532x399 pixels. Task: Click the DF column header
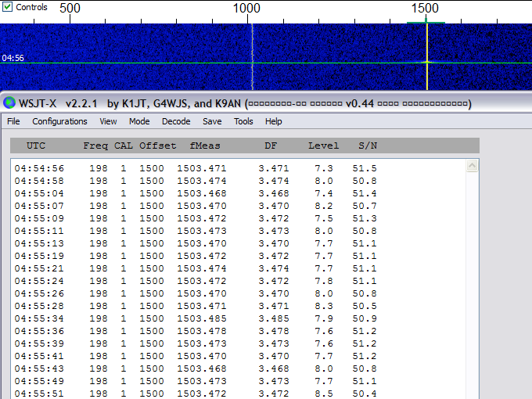271,146
